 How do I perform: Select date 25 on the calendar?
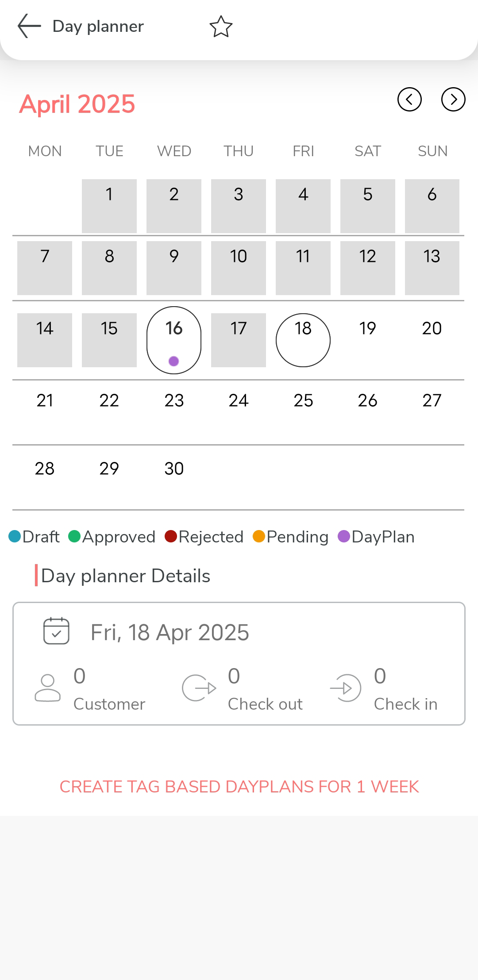pyautogui.click(x=303, y=400)
